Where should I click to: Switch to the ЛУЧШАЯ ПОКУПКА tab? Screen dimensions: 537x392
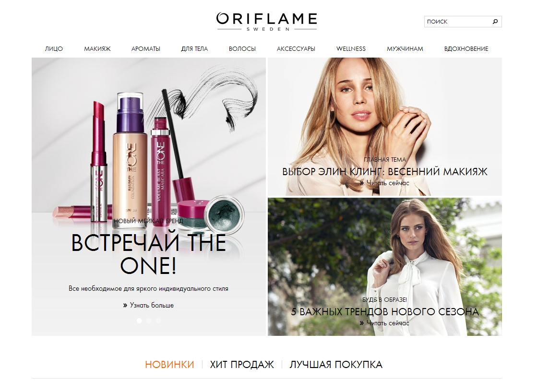[x=336, y=364]
